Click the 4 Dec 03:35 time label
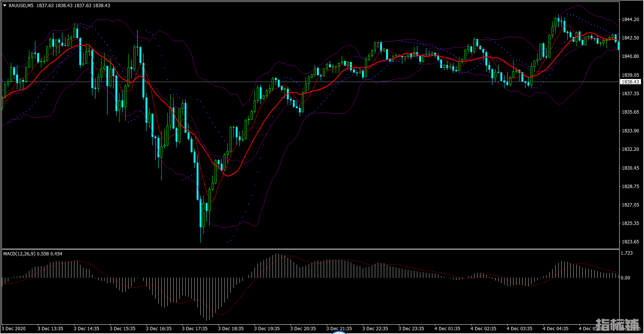The width and height of the screenshot is (644, 334). pos(520,329)
